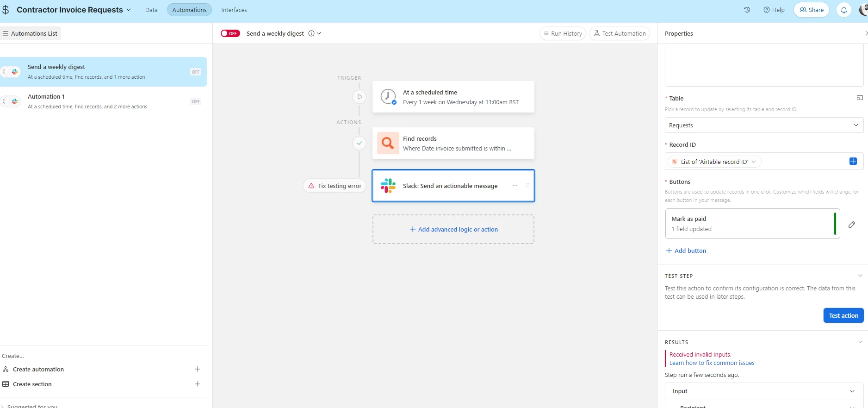Switch to the Automations tab
This screenshot has height=408, width=868.
point(189,10)
